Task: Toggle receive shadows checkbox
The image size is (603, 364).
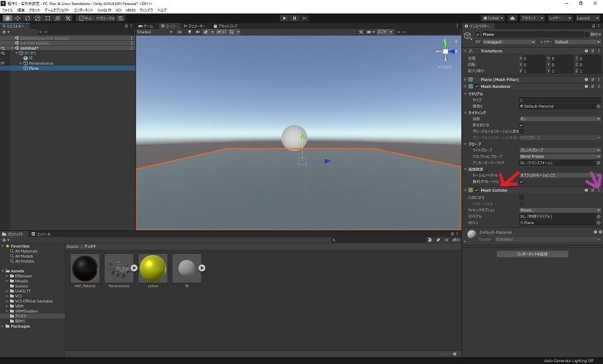Action: coord(521,125)
